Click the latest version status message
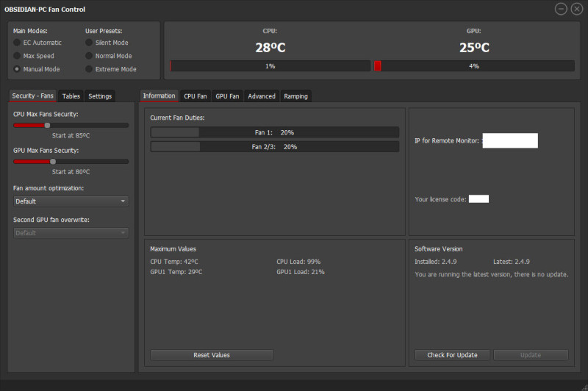 point(491,274)
